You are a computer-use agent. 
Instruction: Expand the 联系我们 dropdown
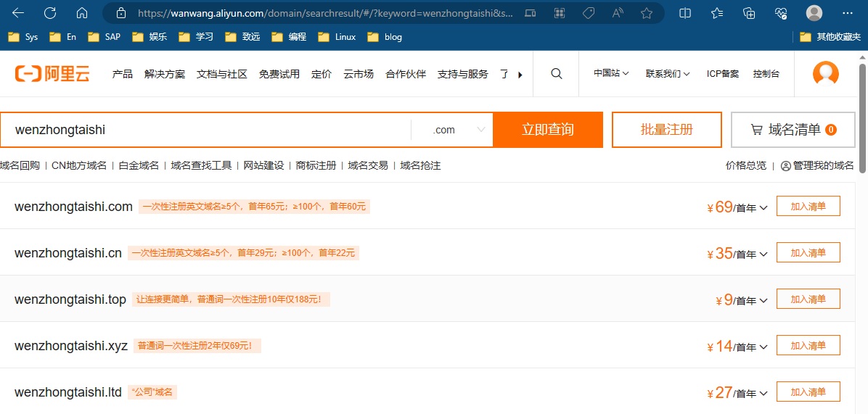click(x=668, y=73)
